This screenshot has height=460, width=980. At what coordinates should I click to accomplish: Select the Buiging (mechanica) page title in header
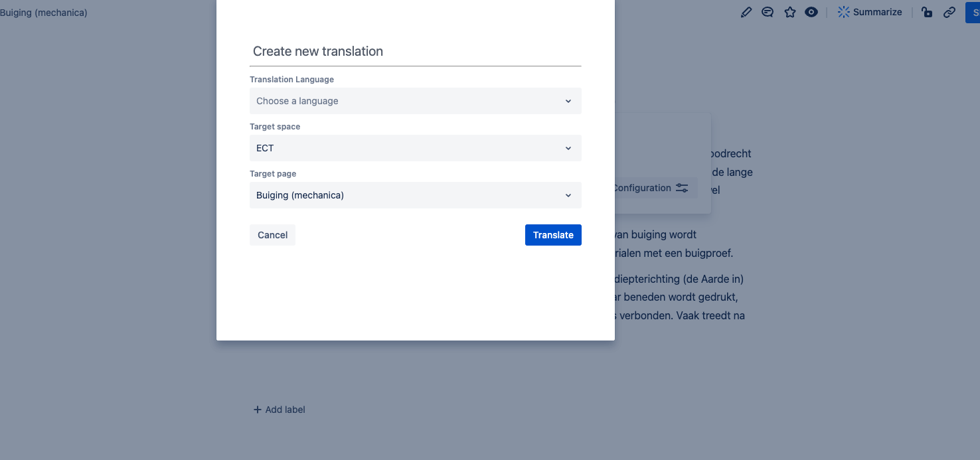[44, 13]
